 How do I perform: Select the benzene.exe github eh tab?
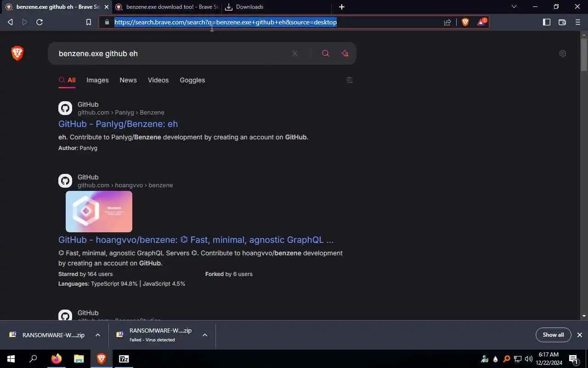click(56, 7)
